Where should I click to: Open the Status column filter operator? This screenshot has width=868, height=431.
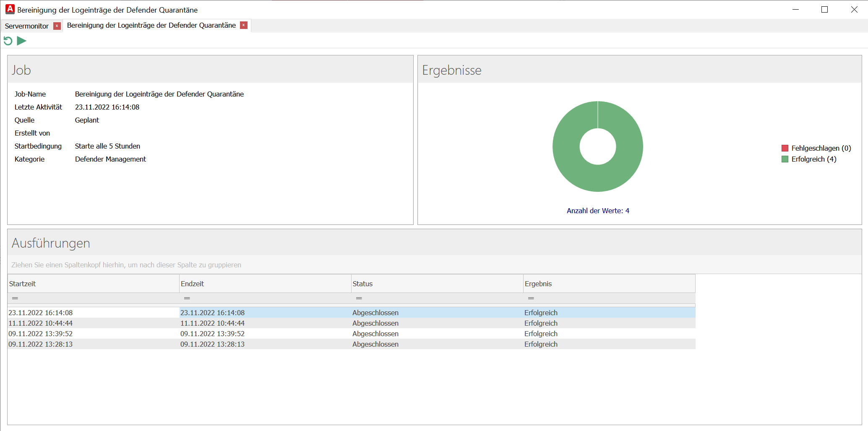click(359, 298)
